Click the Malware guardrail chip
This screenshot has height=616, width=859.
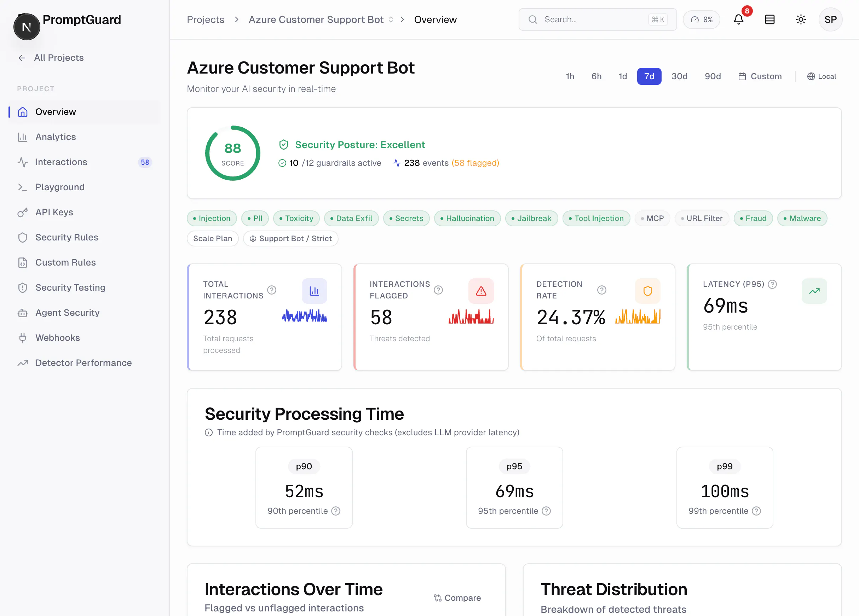coord(802,218)
